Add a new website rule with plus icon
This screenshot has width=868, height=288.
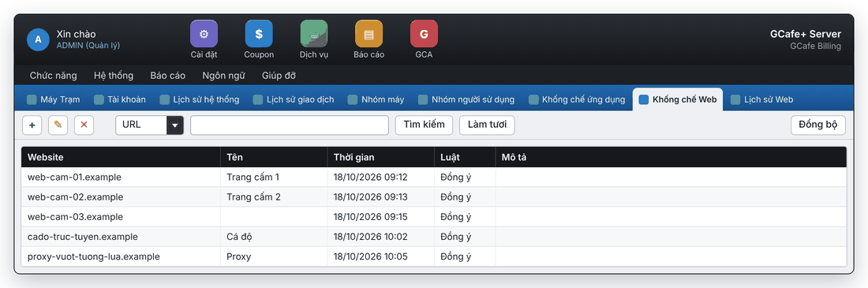32,125
